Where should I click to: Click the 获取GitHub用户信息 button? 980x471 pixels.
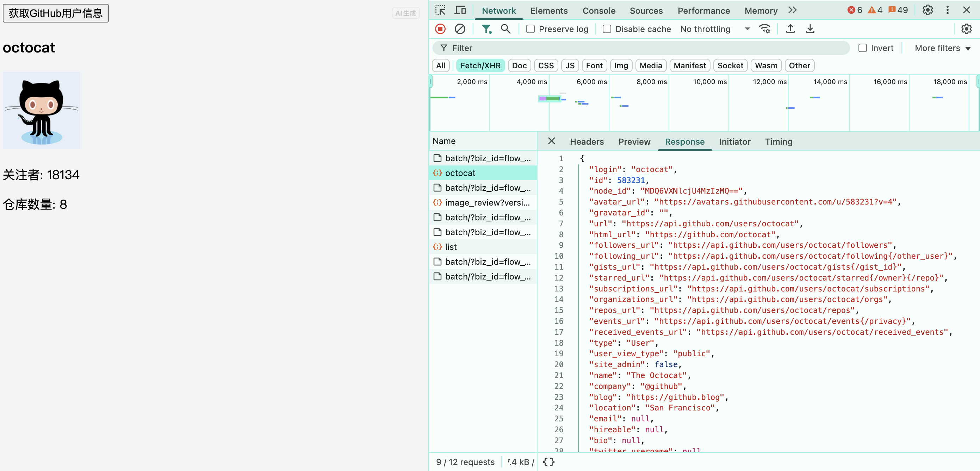point(56,13)
